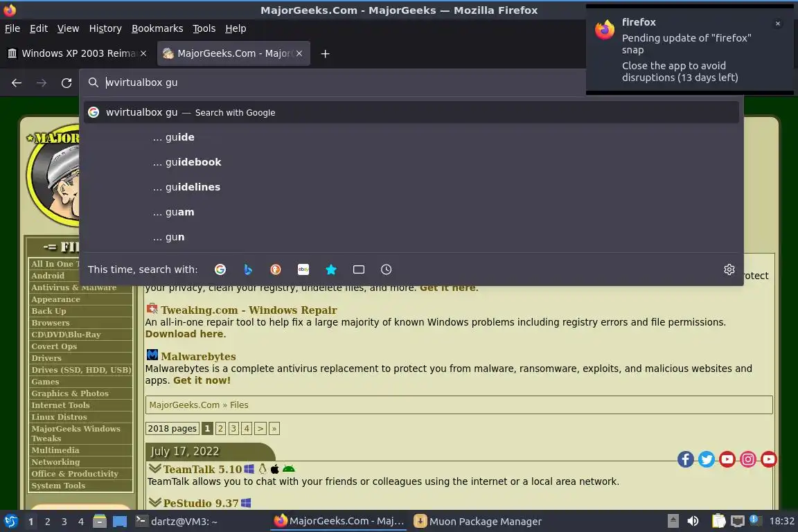Viewport: 798px width, 532px height.
Task: Open the network monitor tray icon
Action: point(738,521)
